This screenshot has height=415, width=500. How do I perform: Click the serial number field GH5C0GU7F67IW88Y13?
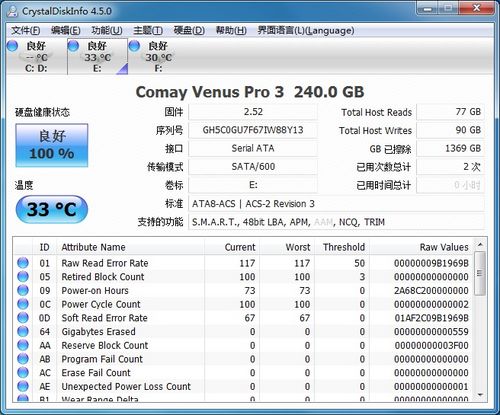pos(253,130)
